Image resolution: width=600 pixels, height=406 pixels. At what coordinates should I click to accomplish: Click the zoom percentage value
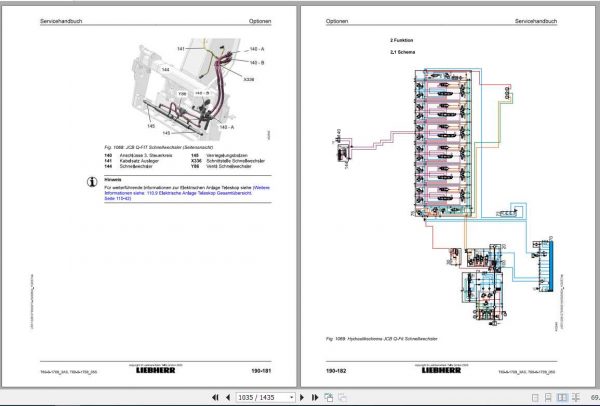click(x=595, y=398)
